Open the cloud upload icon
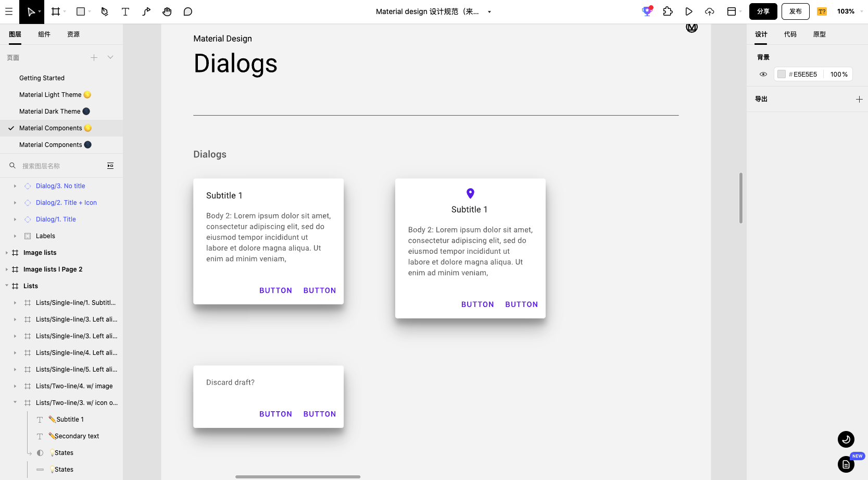This screenshot has width=868, height=480. click(x=710, y=11)
